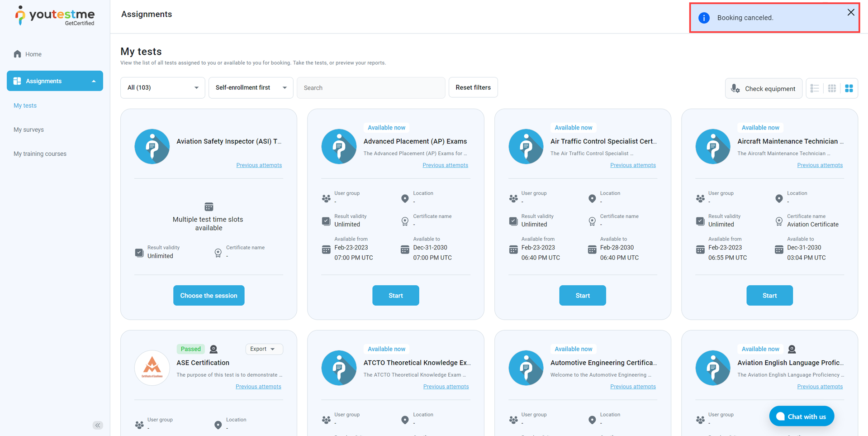Click the ASE Certification logo thumbnail
Image resolution: width=868 pixels, height=436 pixels.
click(x=152, y=368)
